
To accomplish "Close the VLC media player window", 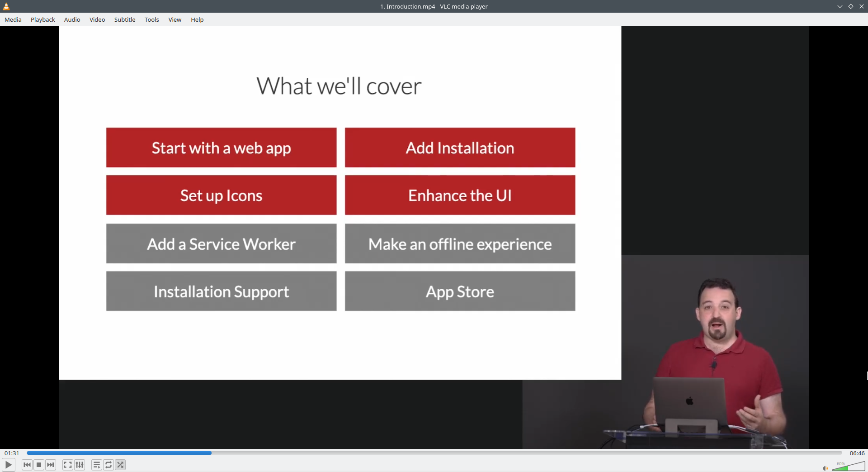I will click(x=862, y=6).
